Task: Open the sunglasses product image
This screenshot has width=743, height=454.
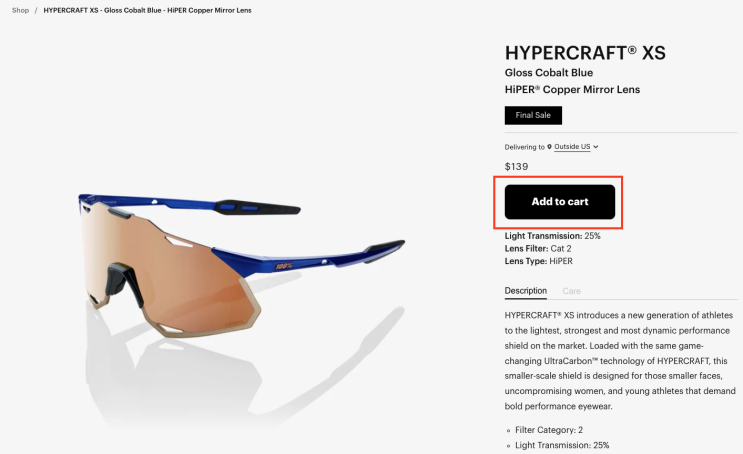Action: tap(242, 265)
